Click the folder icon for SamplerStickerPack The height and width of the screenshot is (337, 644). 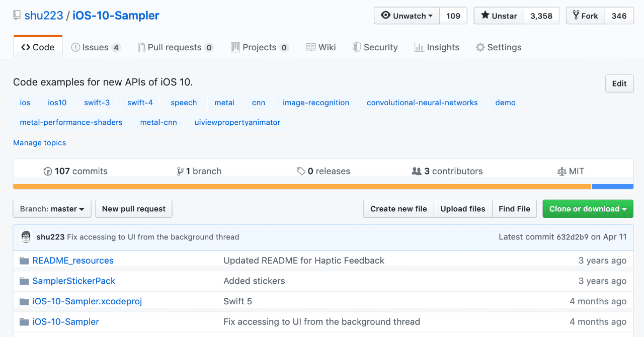[24, 281]
